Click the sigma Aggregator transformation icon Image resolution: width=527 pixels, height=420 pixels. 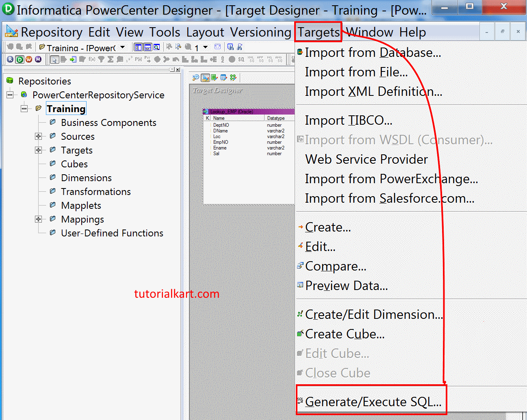pos(111,59)
